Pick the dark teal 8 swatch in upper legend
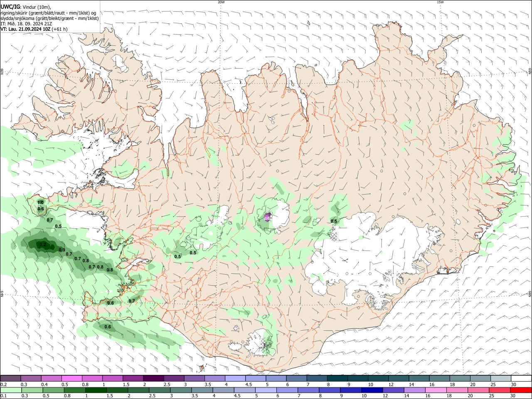This screenshot has width=532, height=399. [x=337, y=378]
